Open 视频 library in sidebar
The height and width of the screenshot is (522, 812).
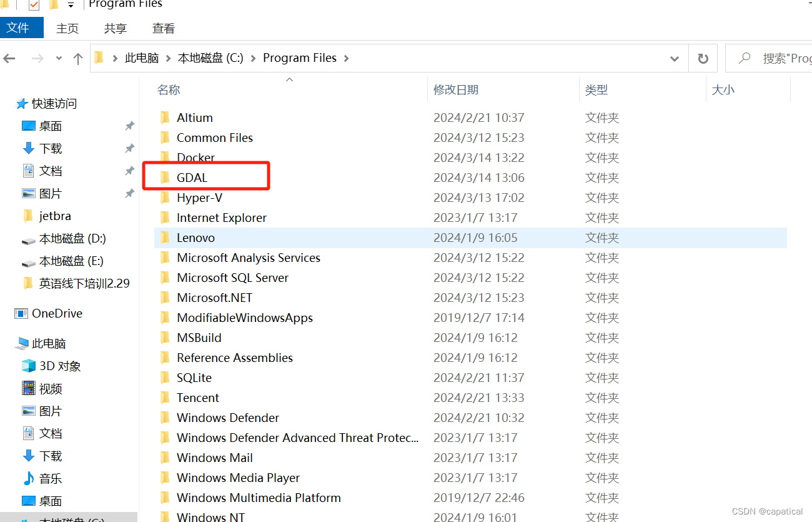51,389
